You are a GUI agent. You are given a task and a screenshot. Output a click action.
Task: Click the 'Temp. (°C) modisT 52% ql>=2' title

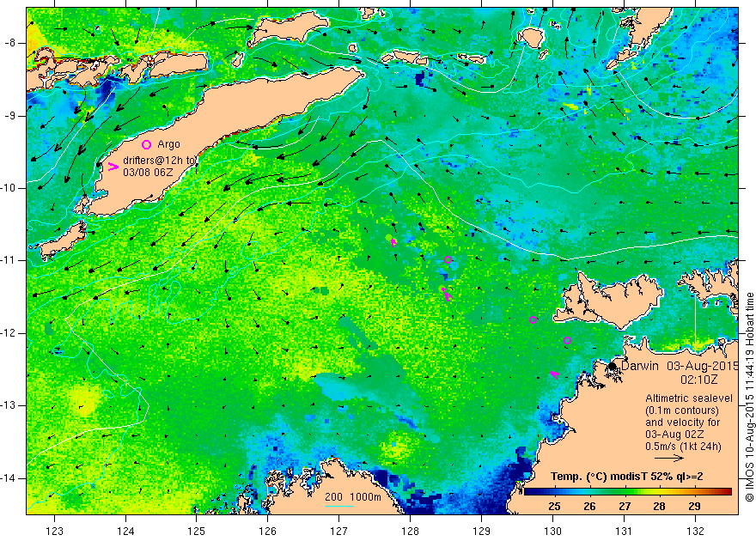pos(627,477)
